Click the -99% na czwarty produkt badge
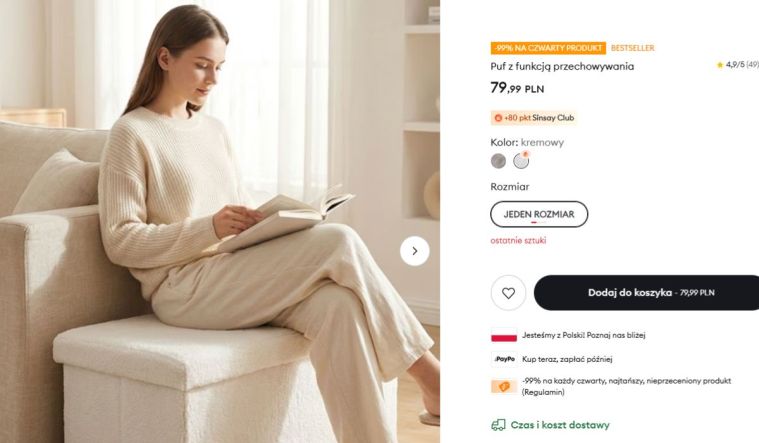The height and width of the screenshot is (443, 759). tap(548, 48)
